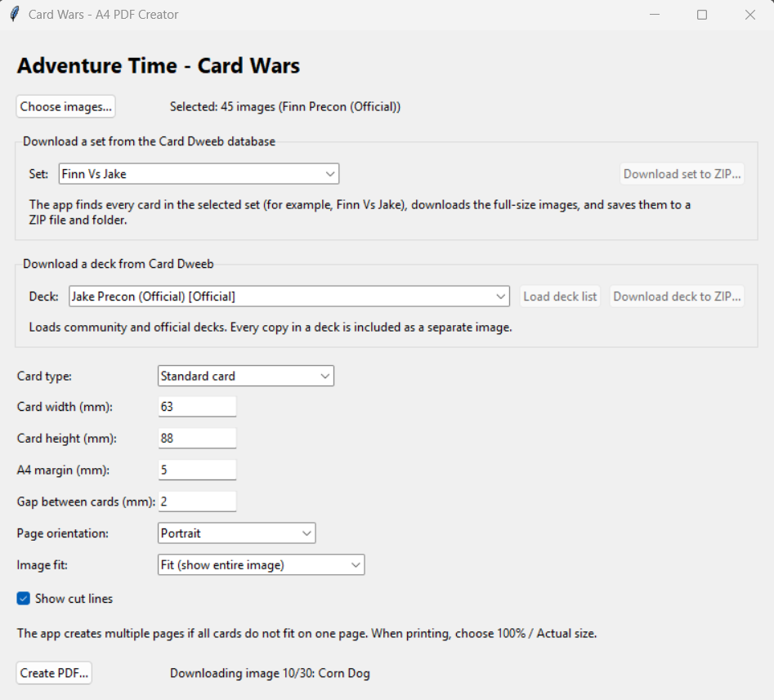Open the Card type dropdown
774x700 pixels.
coord(246,376)
